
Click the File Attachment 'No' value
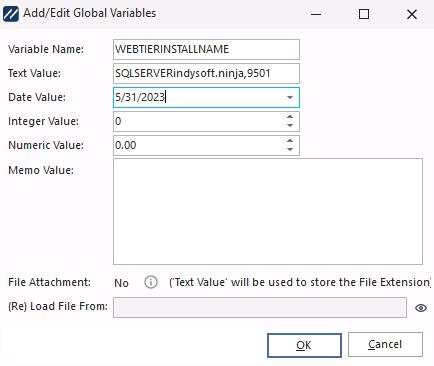point(121,283)
